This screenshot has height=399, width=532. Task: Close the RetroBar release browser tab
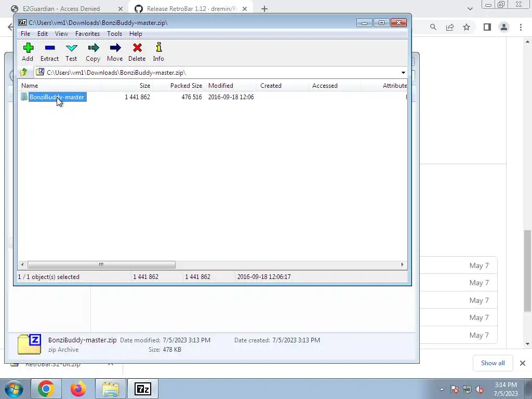pos(245,9)
